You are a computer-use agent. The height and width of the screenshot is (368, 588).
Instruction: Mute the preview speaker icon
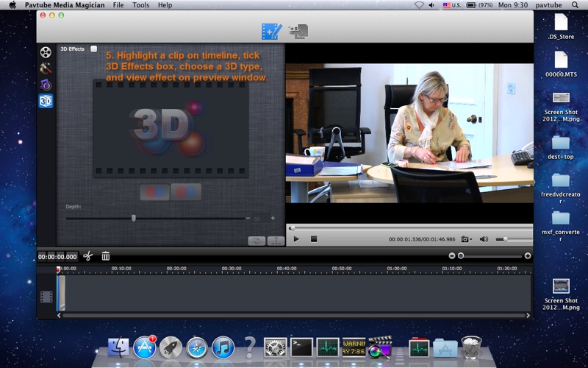click(484, 239)
